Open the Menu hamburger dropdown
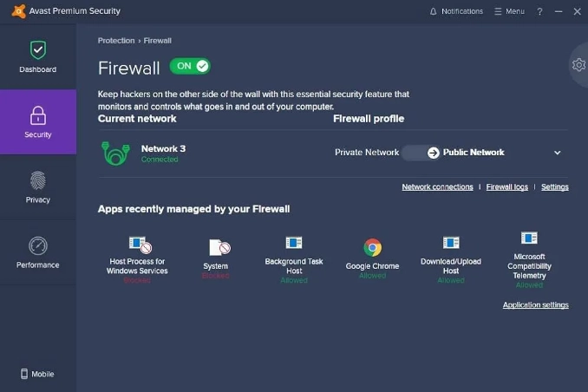The height and width of the screenshot is (392, 588). point(509,11)
